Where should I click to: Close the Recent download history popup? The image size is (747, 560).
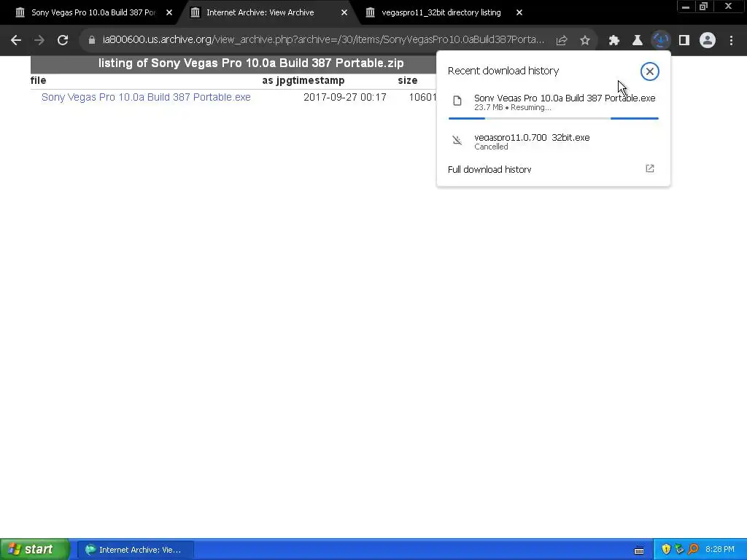(650, 71)
